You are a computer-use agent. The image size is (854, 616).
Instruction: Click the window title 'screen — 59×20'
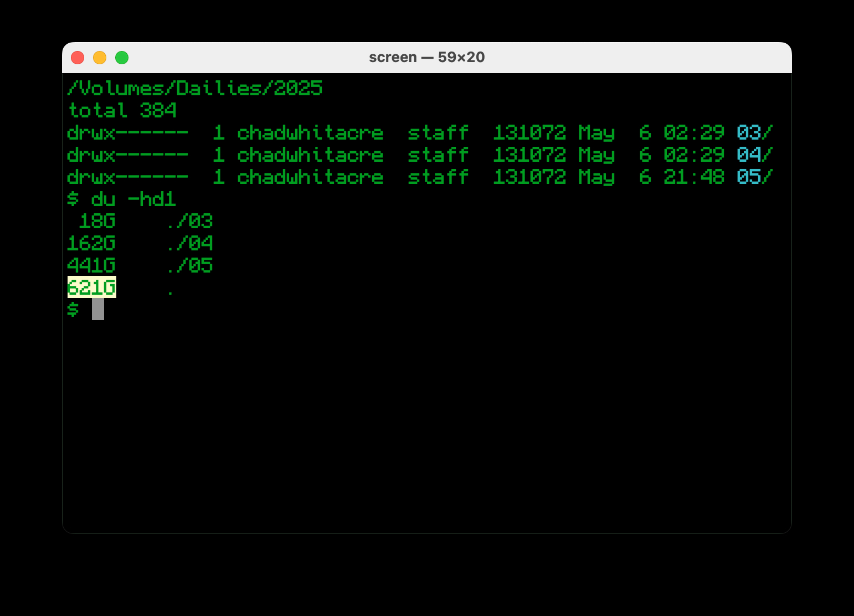tap(426, 58)
